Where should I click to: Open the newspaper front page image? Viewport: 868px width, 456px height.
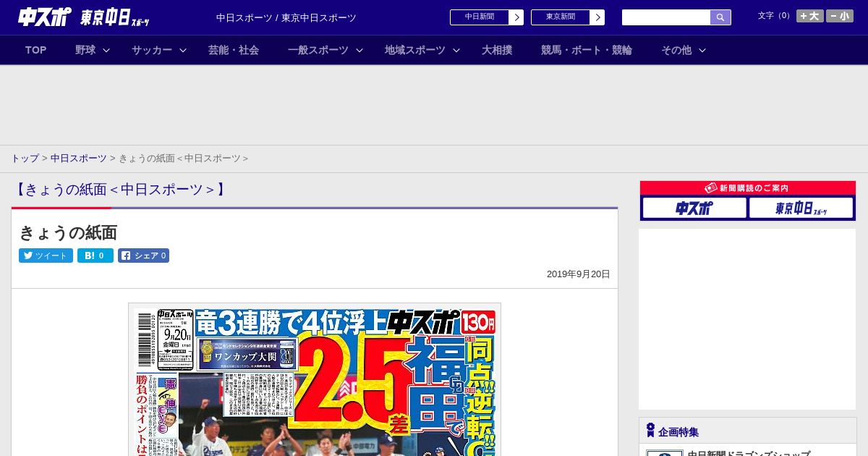coord(315,379)
